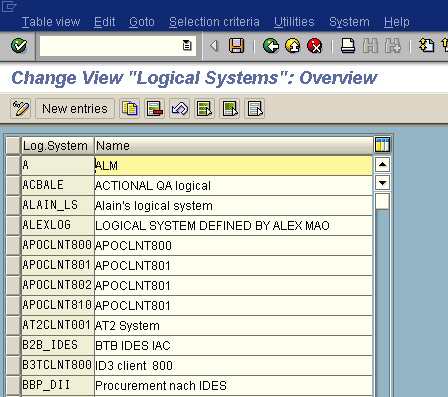The height and width of the screenshot is (397, 448).
Task: Open the Goto menu
Action: 142,22
